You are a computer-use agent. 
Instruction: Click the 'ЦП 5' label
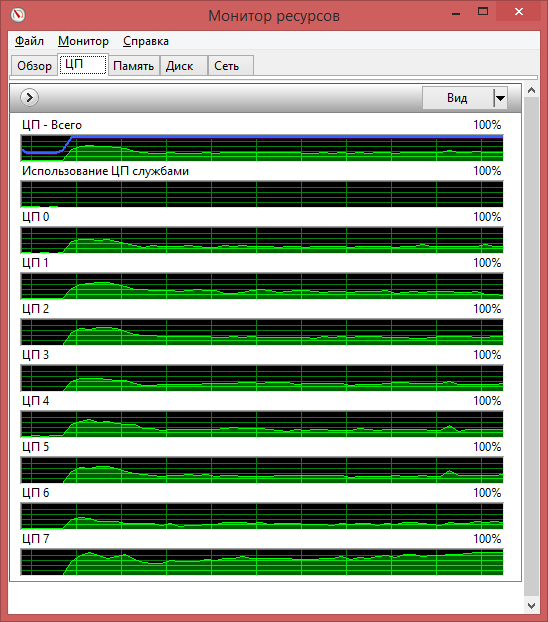(x=36, y=447)
